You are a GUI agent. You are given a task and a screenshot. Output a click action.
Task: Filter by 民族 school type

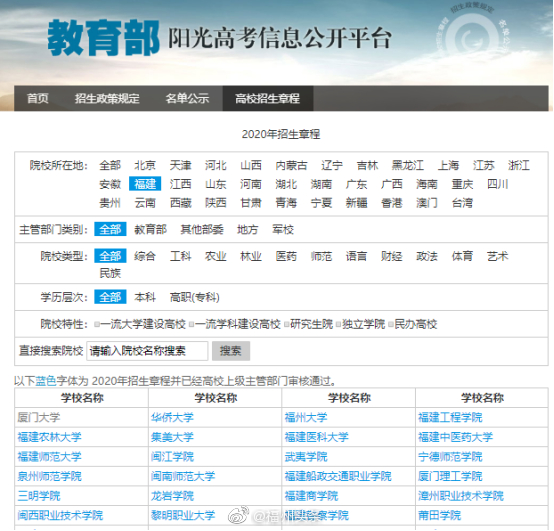pyautogui.click(x=110, y=273)
